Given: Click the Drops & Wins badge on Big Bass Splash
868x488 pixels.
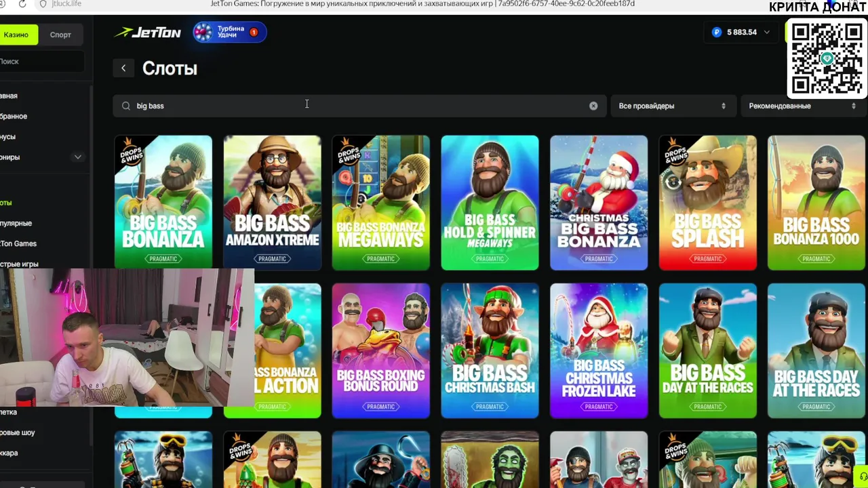Looking at the screenshot, I should [x=675, y=154].
